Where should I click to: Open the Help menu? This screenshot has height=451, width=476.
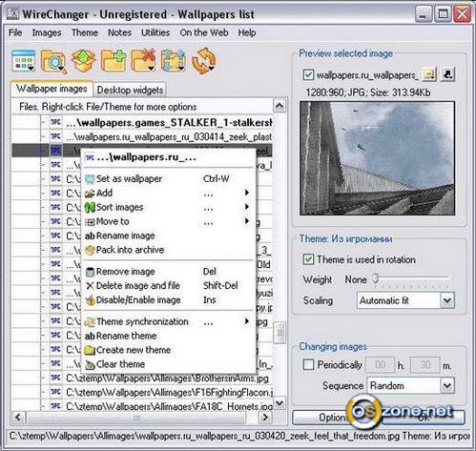247,32
